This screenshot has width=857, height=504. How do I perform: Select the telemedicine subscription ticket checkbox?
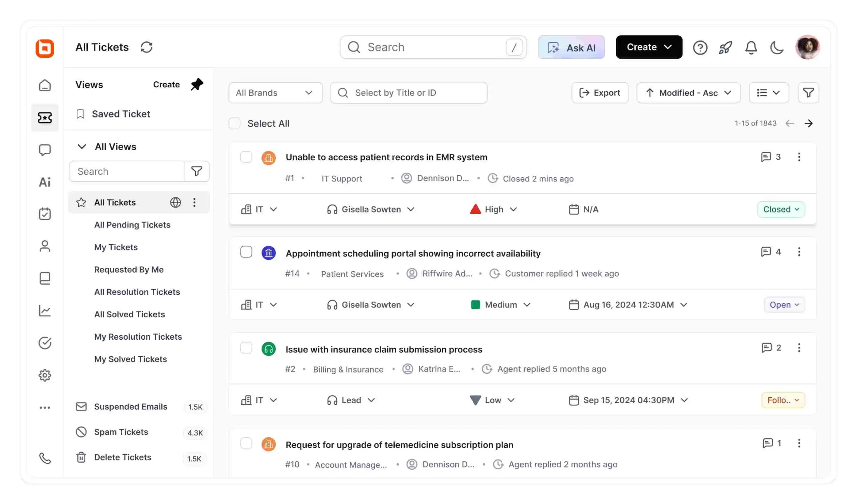(246, 443)
